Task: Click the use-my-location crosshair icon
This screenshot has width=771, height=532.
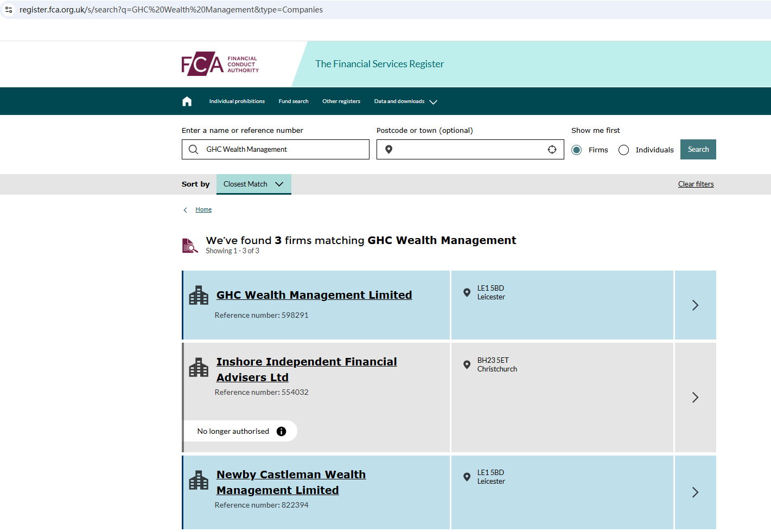Action: [552, 150]
